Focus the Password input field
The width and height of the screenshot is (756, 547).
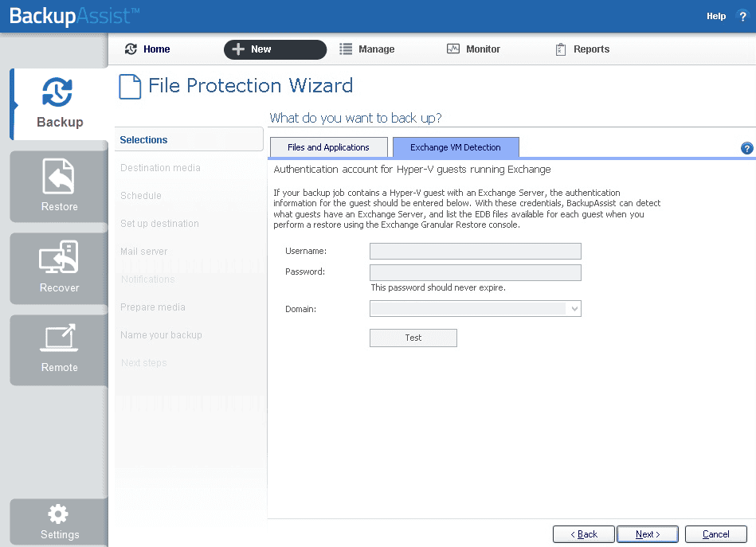pos(475,273)
